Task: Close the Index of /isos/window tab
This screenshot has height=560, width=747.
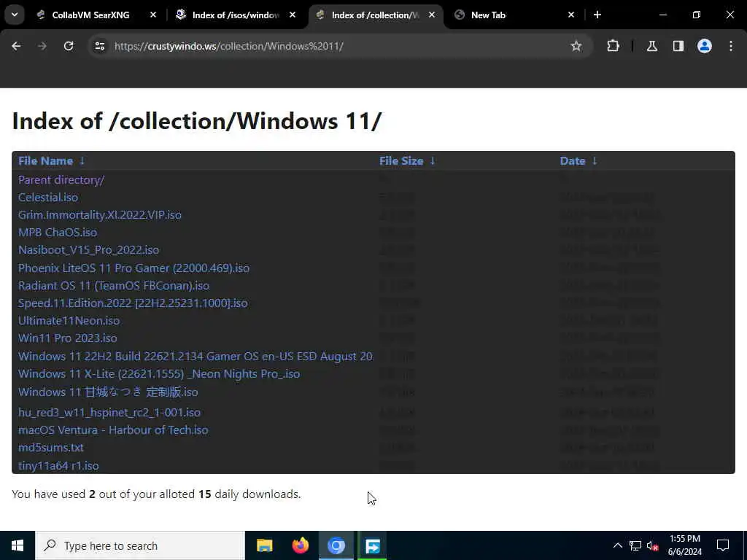Action: [x=293, y=15]
